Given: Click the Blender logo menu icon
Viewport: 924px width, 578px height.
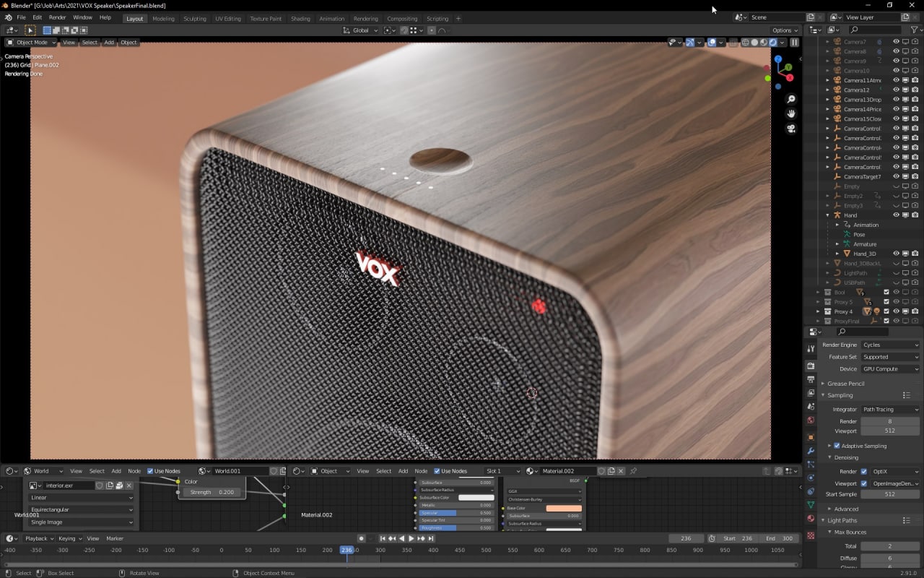Looking at the screenshot, I should [x=7, y=17].
